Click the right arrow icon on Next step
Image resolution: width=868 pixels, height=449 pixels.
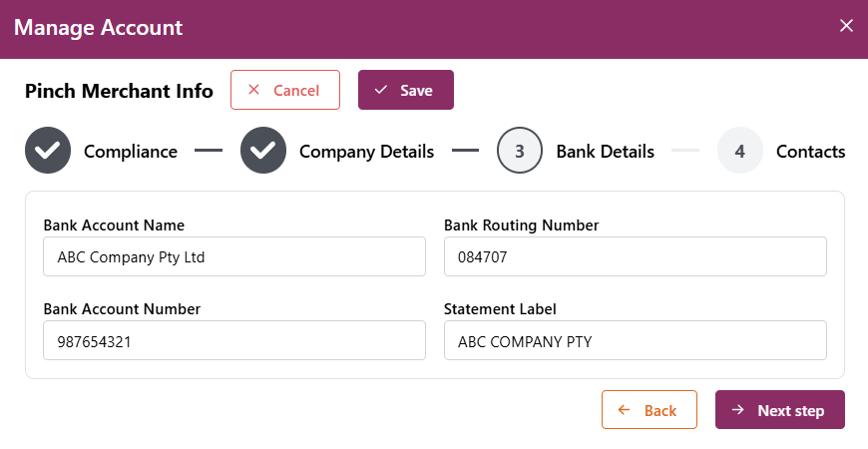(x=738, y=410)
